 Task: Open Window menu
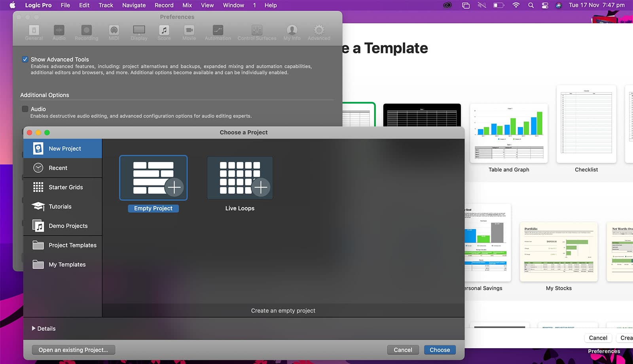click(x=233, y=5)
